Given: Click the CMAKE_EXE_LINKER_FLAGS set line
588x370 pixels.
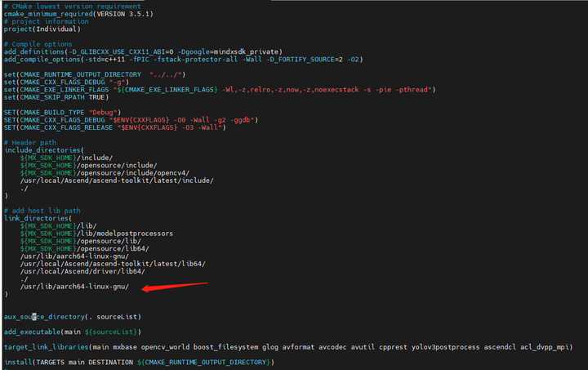Looking at the screenshot, I should click(x=220, y=90).
